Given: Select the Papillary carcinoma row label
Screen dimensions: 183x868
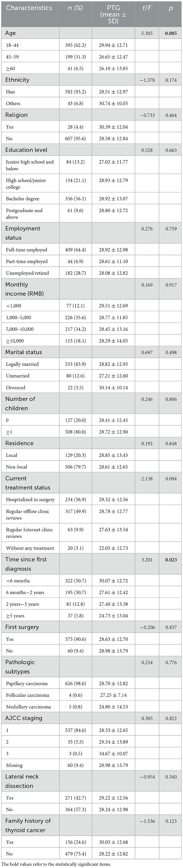Looking at the screenshot, I should [x=27, y=683].
